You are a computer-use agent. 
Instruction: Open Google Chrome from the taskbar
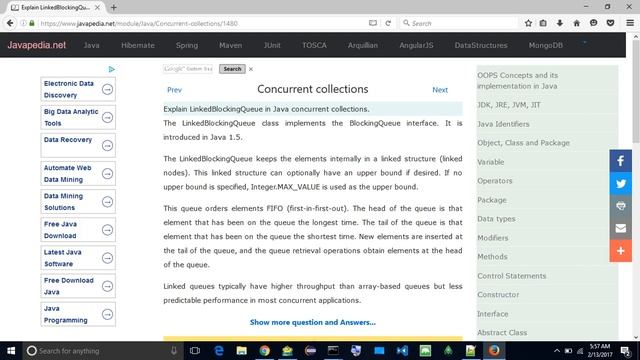[264, 351]
